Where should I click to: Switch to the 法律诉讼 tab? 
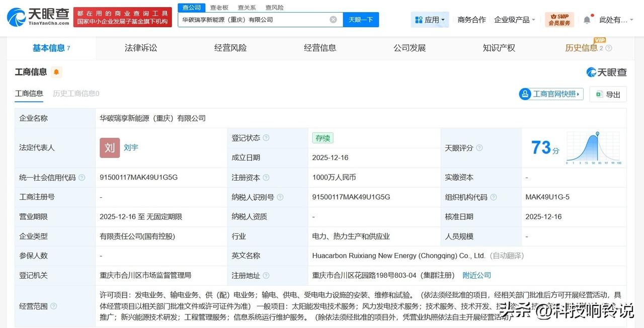click(140, 48)
